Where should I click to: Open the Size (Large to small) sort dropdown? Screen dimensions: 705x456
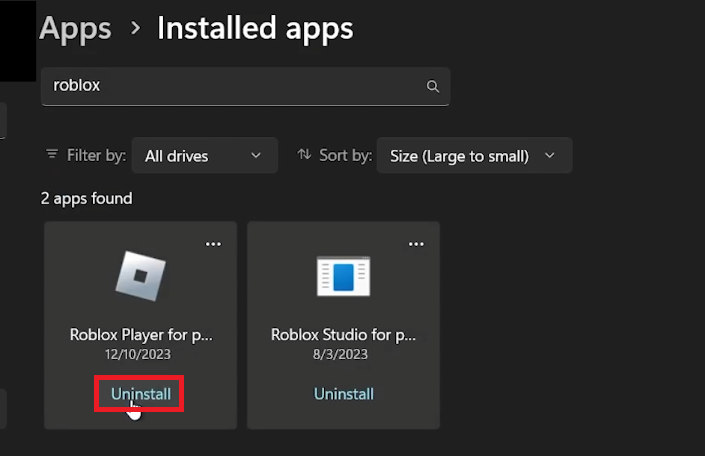click(473, 156)
